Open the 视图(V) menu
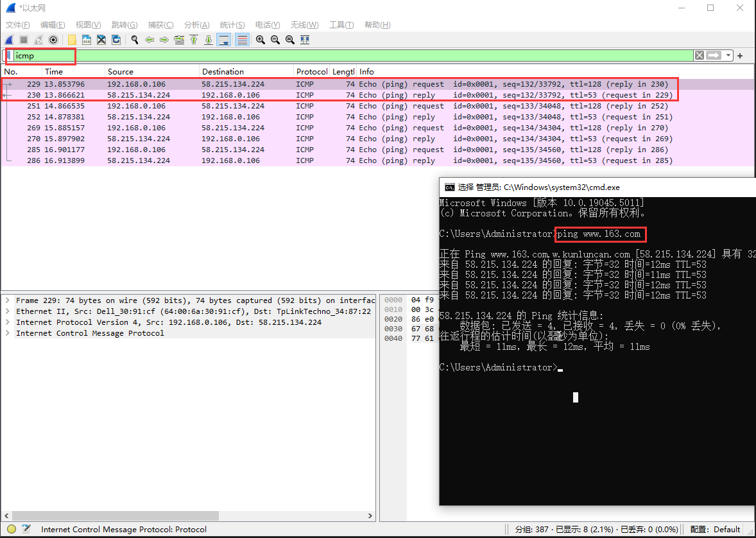Image resolution: width=756 pixels, height=538 pixels. pos(88,24)
